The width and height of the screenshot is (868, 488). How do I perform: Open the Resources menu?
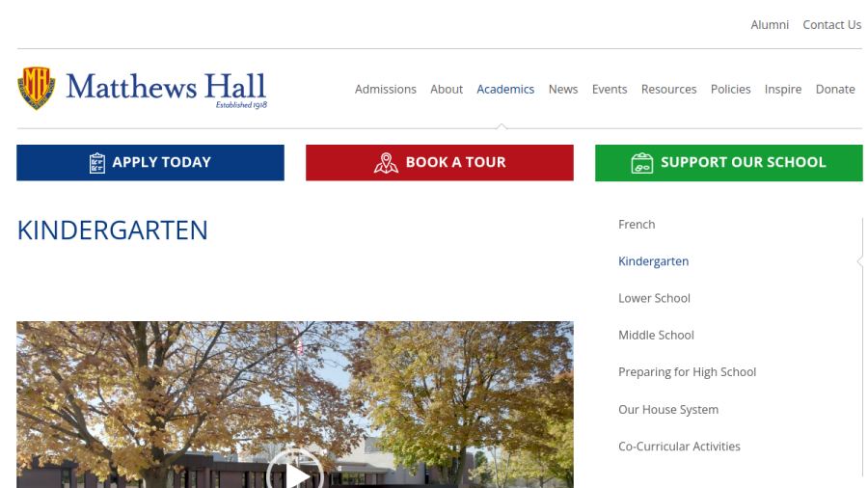668,89
